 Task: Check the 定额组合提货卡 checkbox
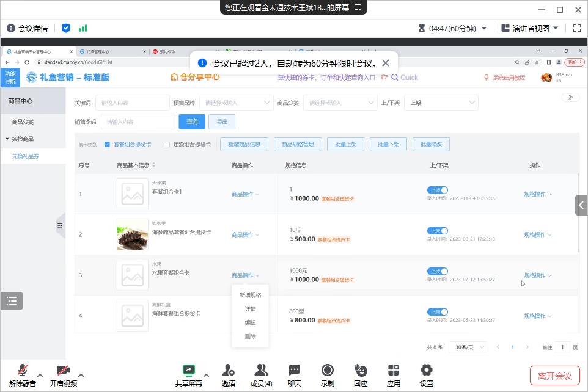coord(167,145)
